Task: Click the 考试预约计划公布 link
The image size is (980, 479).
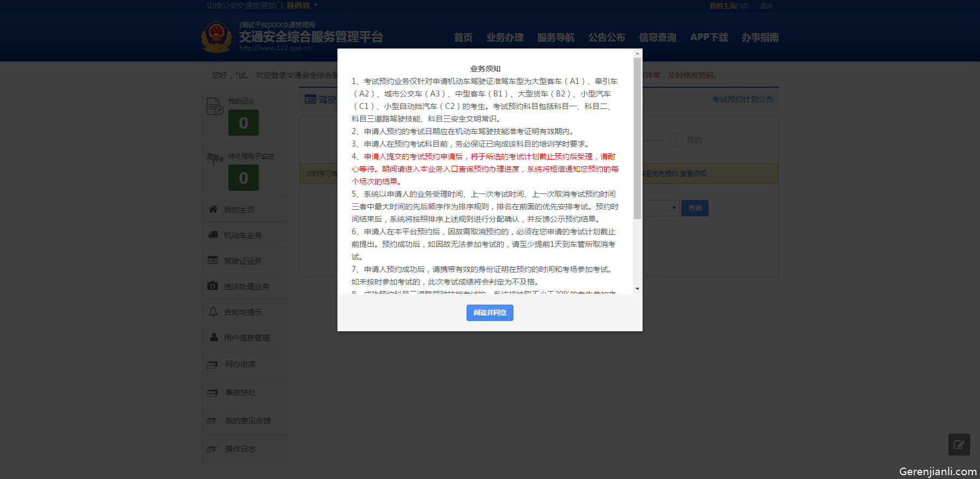Action: pyautogui.click(x=742, y=99)
